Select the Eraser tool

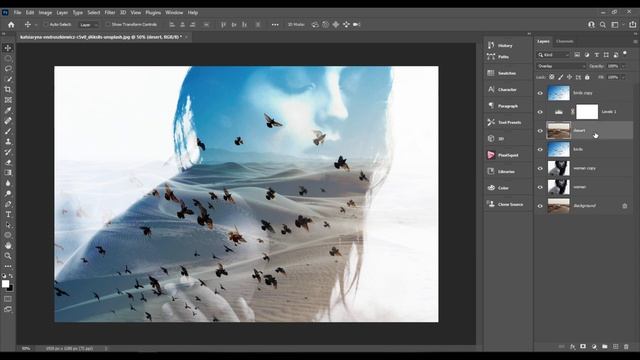(8, 162)
